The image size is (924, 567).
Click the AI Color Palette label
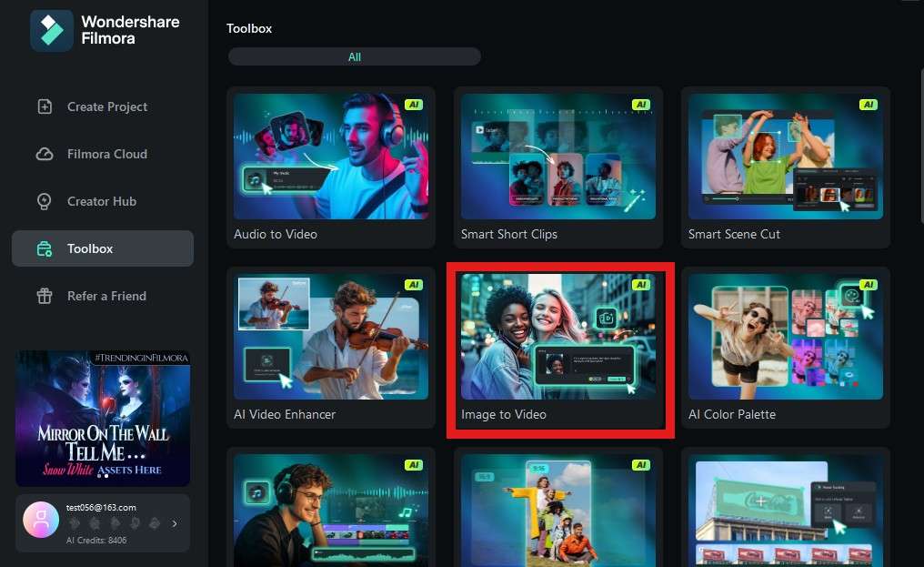pos(732,414)
